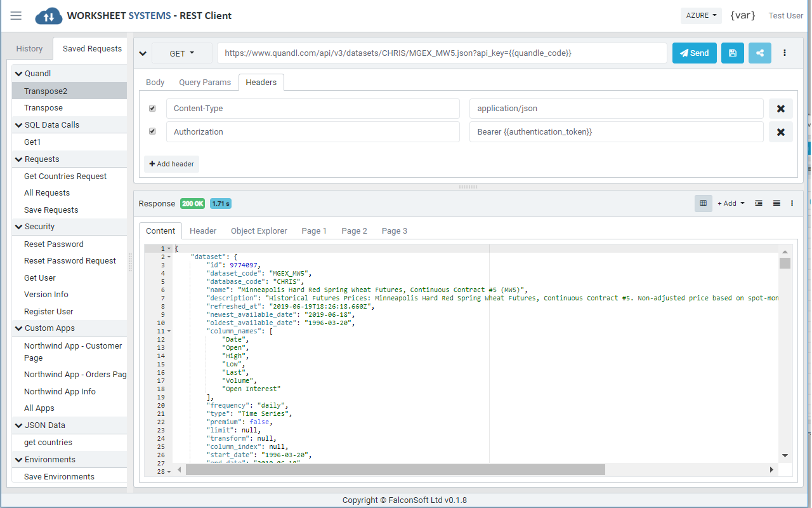Open the Reset Password Request item
The width and height of the screenshot is (812, 508).
coord(69,261)
